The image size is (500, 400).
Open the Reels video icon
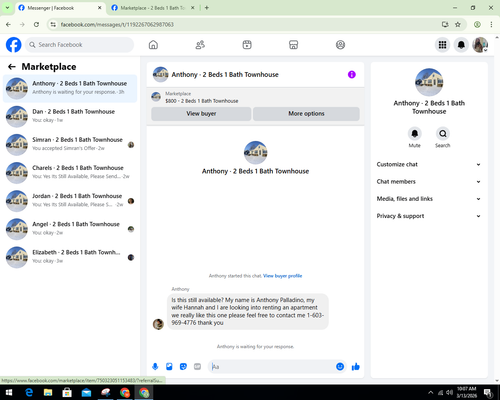(247, 45)
